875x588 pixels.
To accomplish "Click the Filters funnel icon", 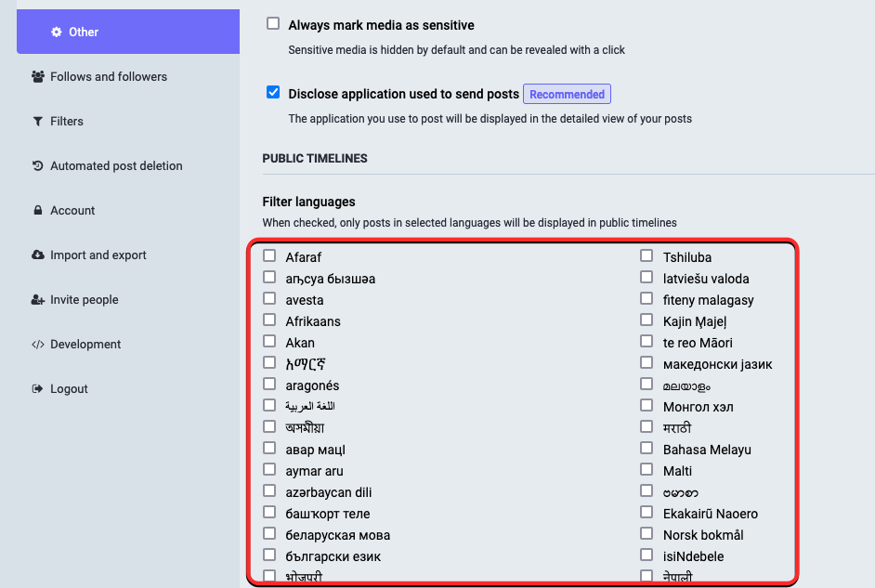I will click(x=38, y=122).
